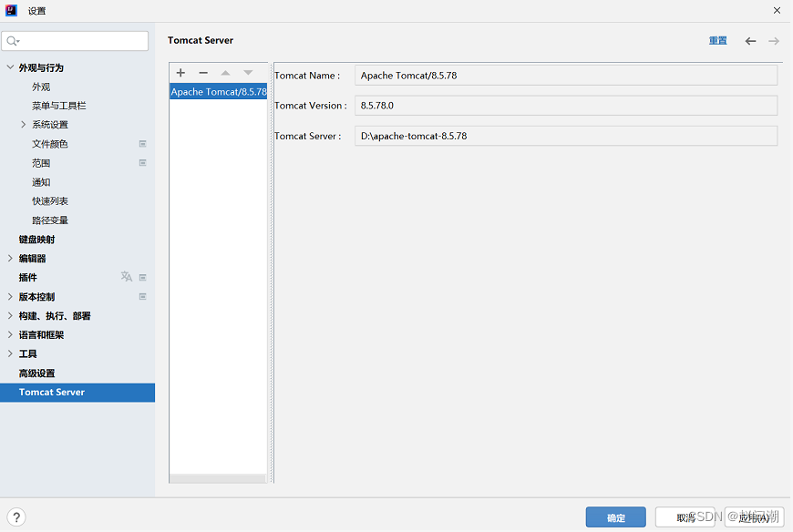Click the Tomcat Name text field

tap(565, 76)
